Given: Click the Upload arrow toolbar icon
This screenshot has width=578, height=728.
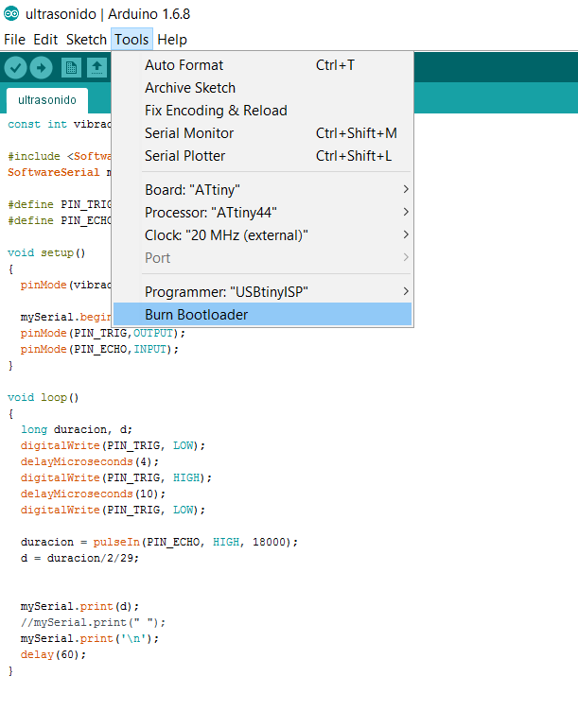Looking at the screenshot, I should 42,68.
